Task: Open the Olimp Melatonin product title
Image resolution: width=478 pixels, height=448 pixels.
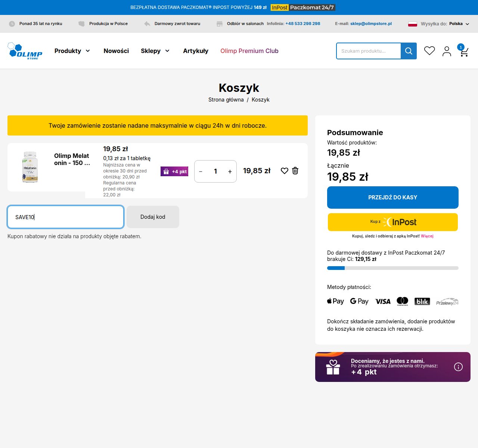Action: tap(72, 159)
